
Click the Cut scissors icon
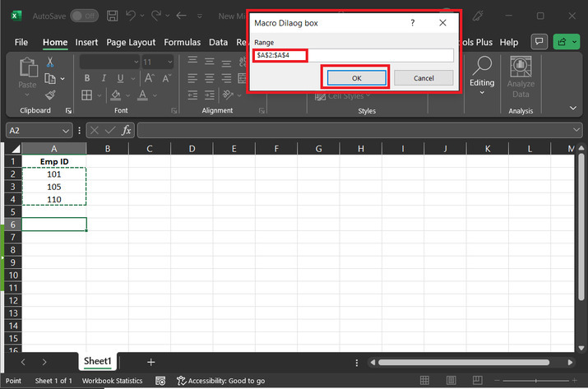pyautogui.click(x=50, y=62)
